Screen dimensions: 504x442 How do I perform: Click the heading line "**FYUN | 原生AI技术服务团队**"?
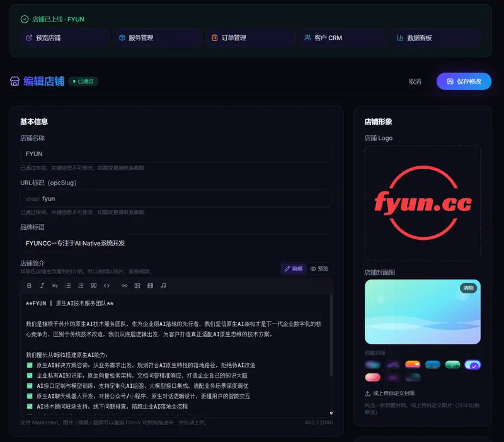[69, 303]
